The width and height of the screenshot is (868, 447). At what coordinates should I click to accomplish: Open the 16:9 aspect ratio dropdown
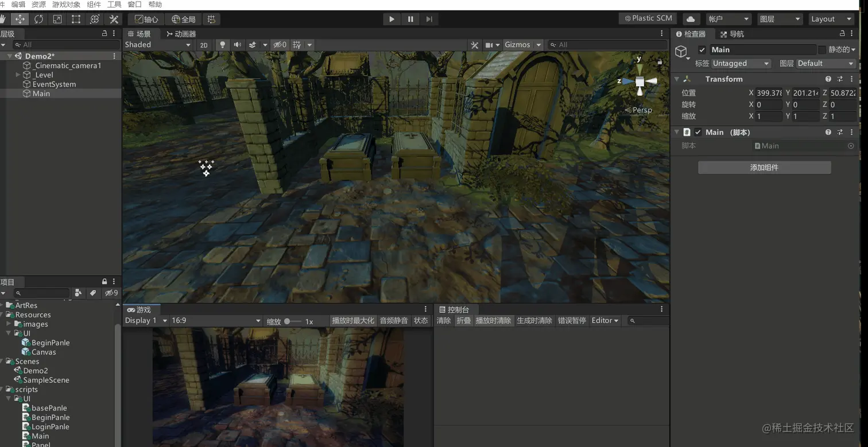click(x=216, y=321)
